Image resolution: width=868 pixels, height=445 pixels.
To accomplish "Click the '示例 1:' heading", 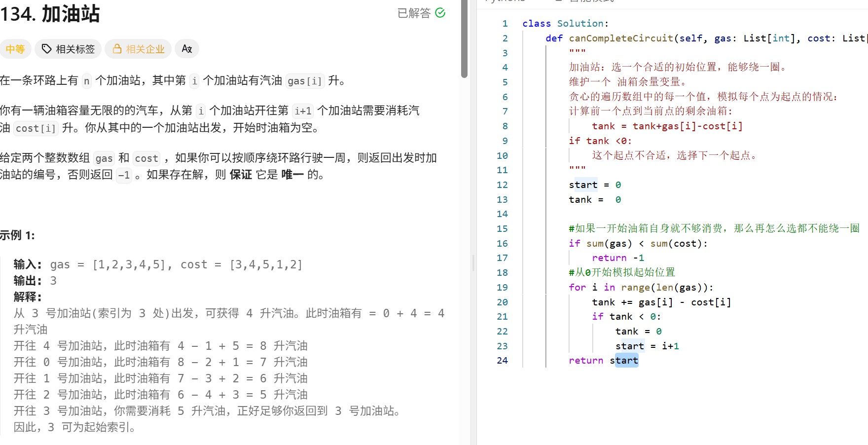I will (17, 235).
